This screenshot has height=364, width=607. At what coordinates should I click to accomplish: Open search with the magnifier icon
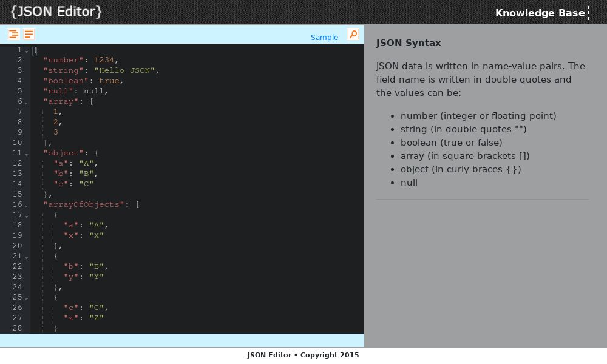click(x=353, y=35)
